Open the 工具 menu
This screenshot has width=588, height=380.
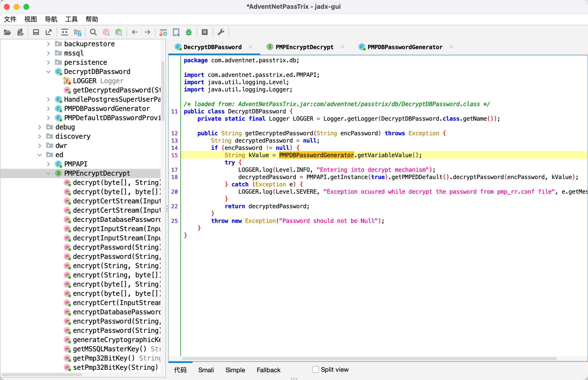click(x=71, y=19)
